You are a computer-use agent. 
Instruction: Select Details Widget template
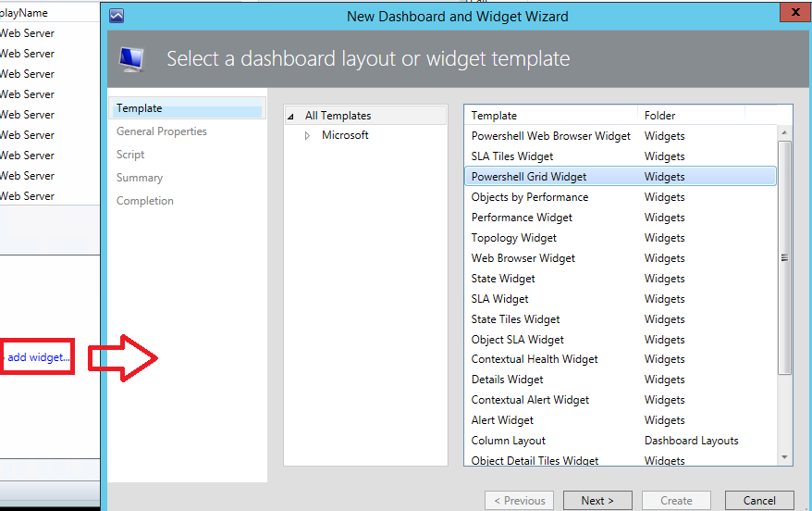pyautogui.click(x=621, y=380)
